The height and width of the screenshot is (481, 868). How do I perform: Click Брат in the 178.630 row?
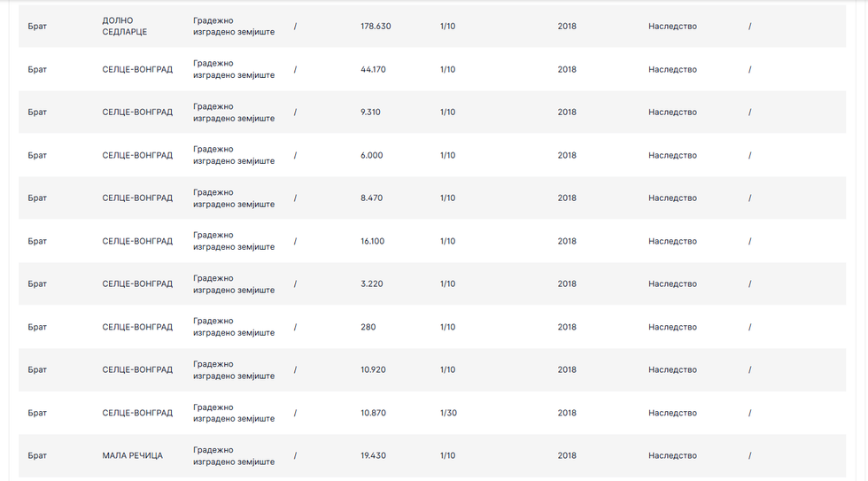[x=37, y=27]
